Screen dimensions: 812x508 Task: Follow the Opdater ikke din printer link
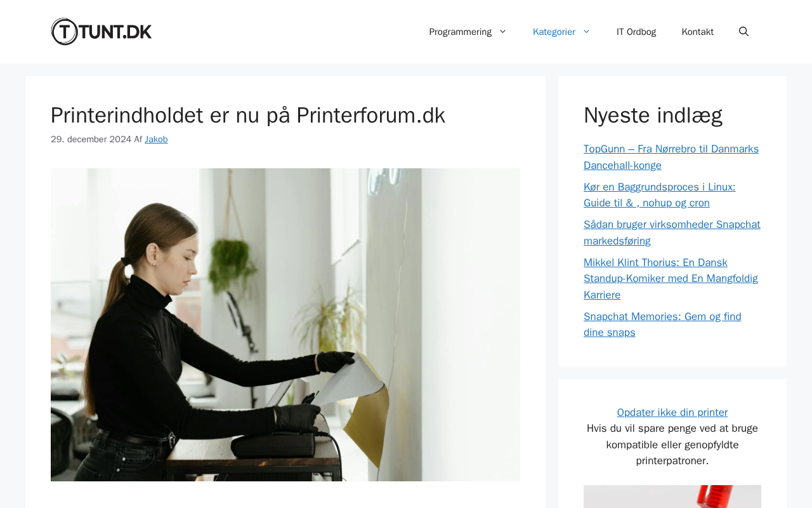pos(672,412)
